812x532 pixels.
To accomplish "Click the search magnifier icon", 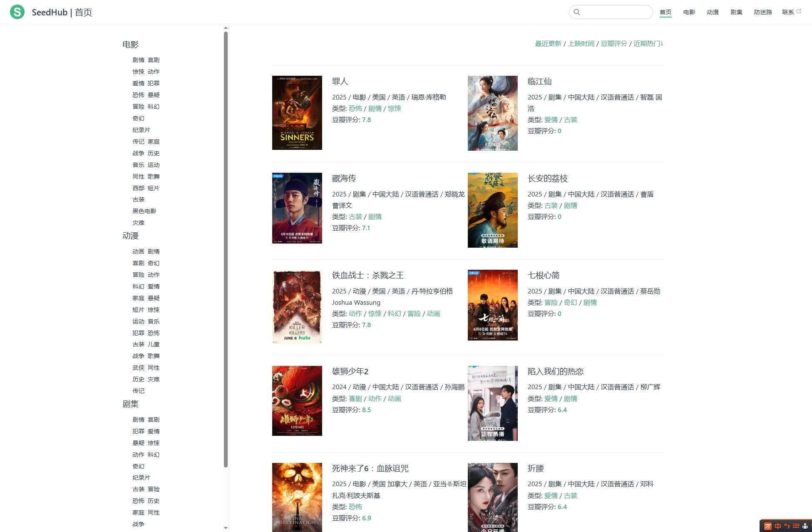I will tap(577, 12).
